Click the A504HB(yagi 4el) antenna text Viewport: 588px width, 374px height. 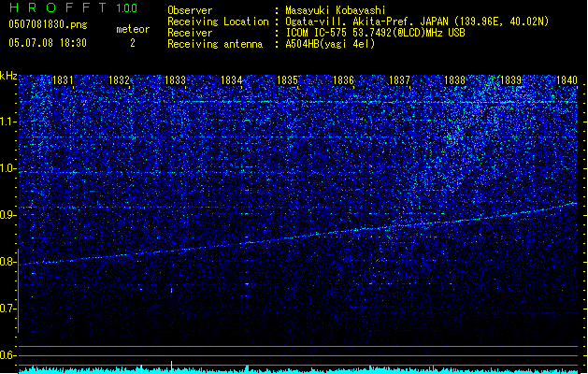(x=330, y=44)
